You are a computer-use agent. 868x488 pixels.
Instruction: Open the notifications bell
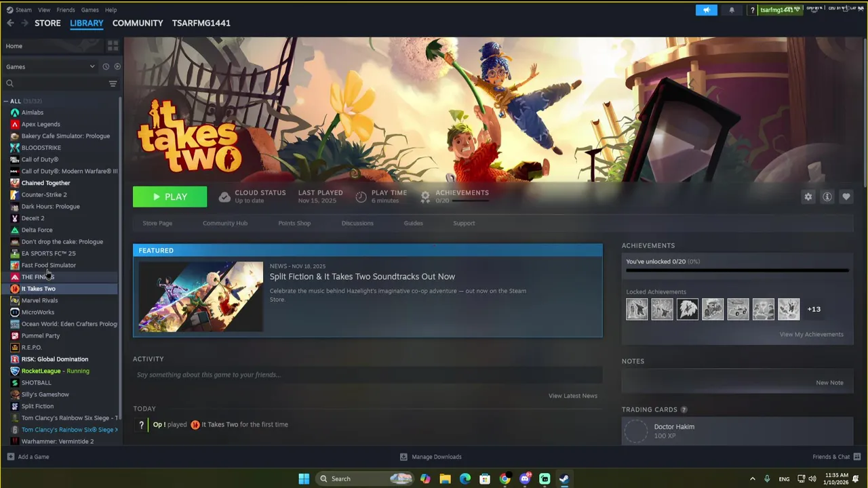pyautogui.click(x=732, y=9)
